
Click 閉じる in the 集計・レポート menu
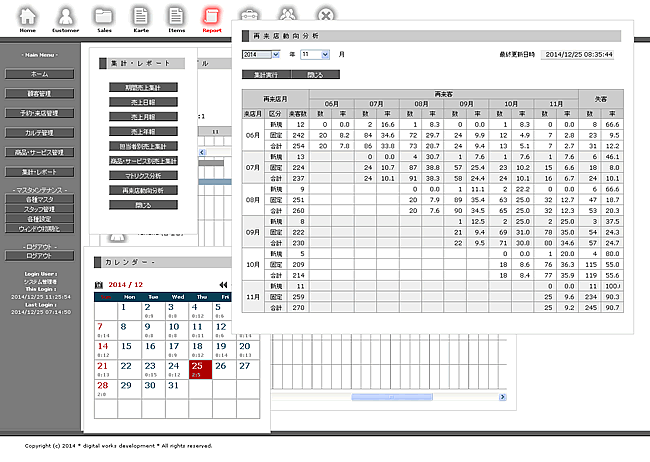click(x=143, y=205)
